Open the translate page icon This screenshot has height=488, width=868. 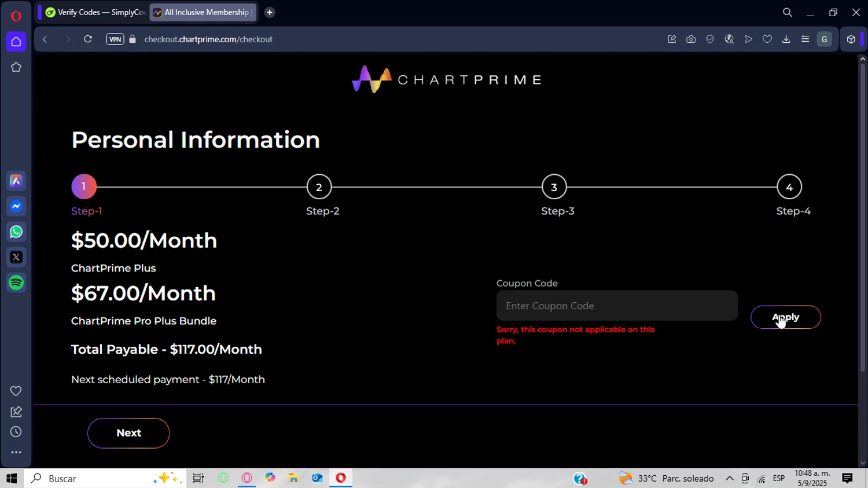click(x=729, y=39)
